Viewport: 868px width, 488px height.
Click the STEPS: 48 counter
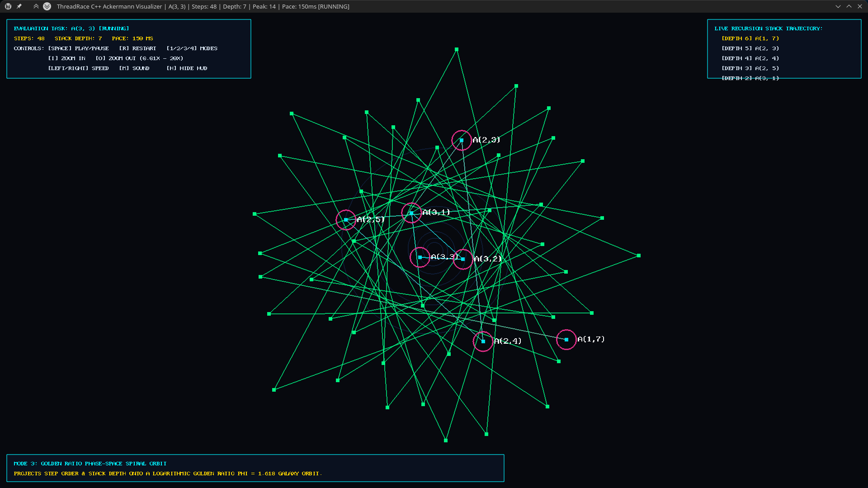click(29, 38)
